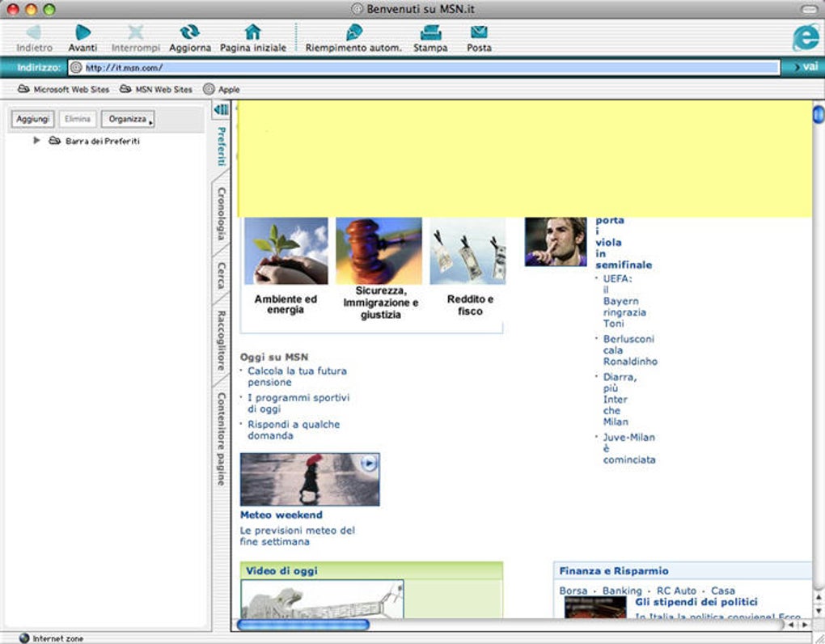Open 'UEFA: il Bayern ringrazia Toni' link
Screen dimensions: 825x644
click(x=624, y=301)
